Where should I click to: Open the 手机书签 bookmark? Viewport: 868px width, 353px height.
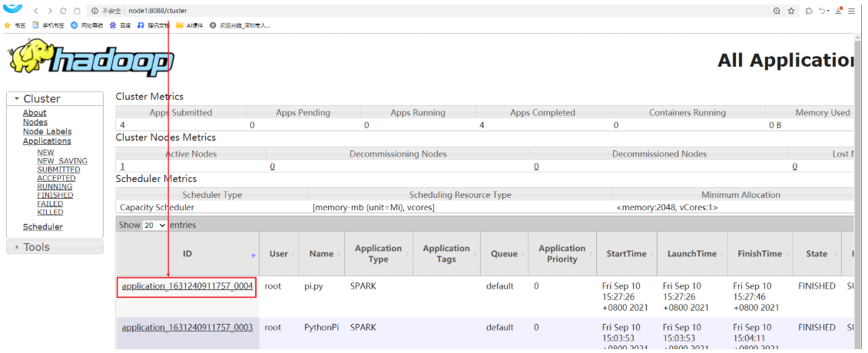(48, 25)
